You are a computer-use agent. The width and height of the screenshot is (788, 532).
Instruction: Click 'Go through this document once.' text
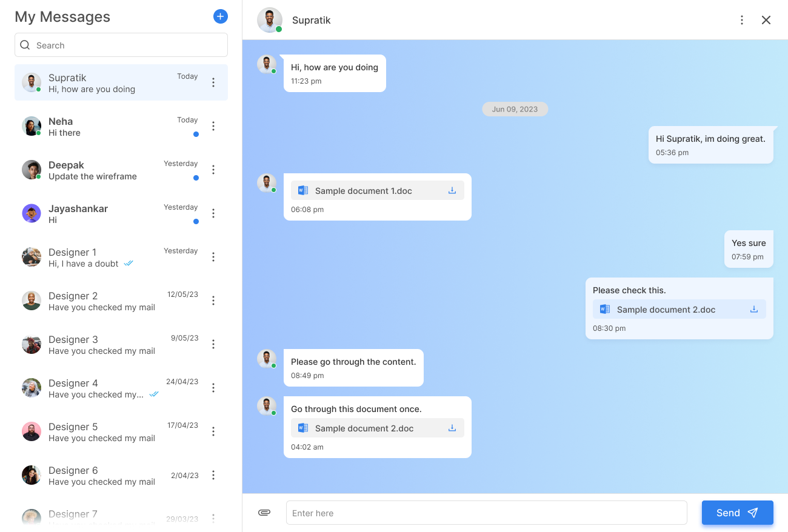coord(356,409)
